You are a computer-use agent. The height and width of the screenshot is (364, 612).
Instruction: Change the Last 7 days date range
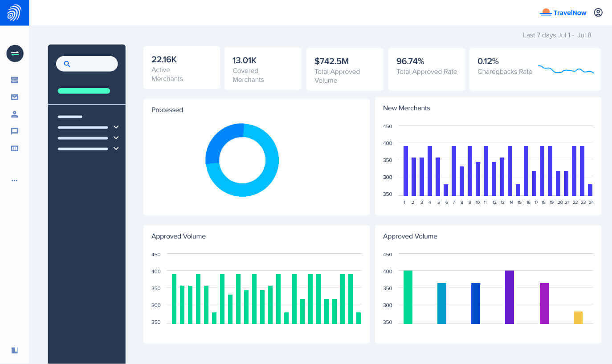click(557, 35)
